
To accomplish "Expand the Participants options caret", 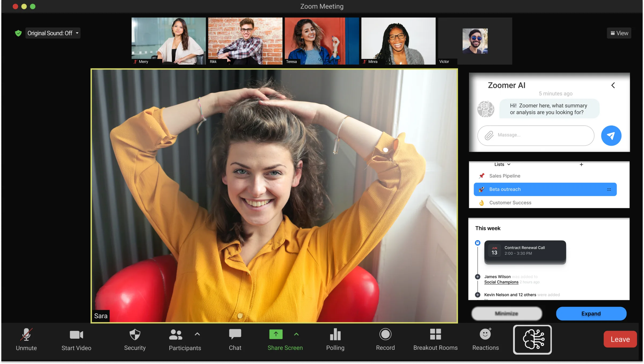I will click(197, 334).
